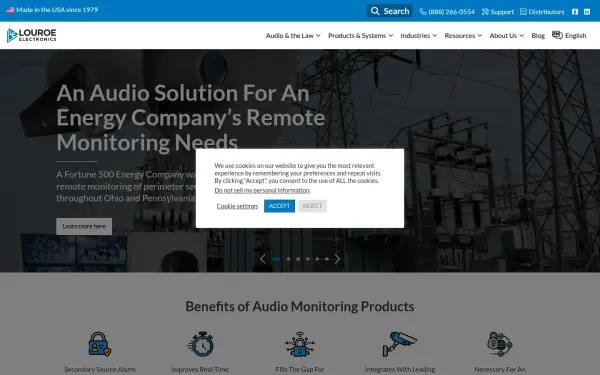Image resolution: width=600 pixels, height=375 pixels.
Task: Click Made in the USA since 1979 text
Action: pyautogui.click(x=57, y=10)
